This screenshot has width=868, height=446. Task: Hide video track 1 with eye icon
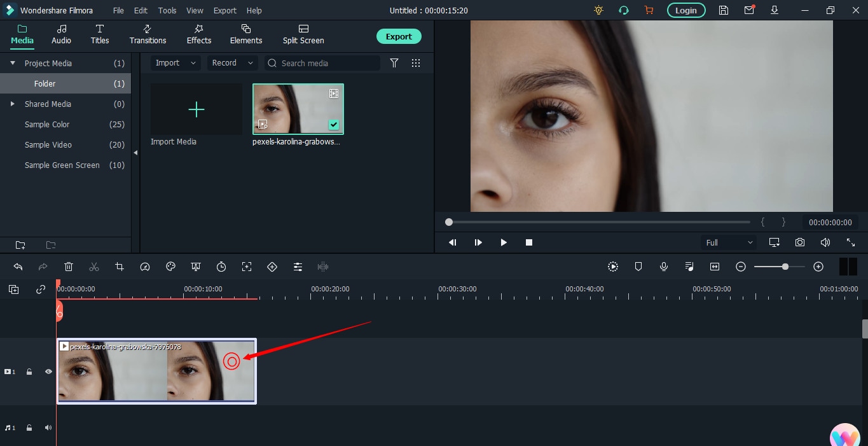tap(48, 372)
